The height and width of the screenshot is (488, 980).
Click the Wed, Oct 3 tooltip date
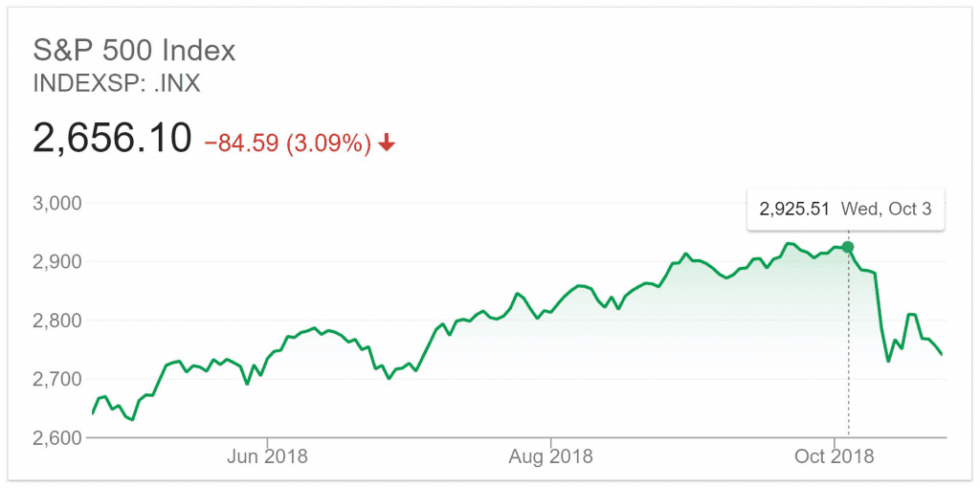(886, 209)
